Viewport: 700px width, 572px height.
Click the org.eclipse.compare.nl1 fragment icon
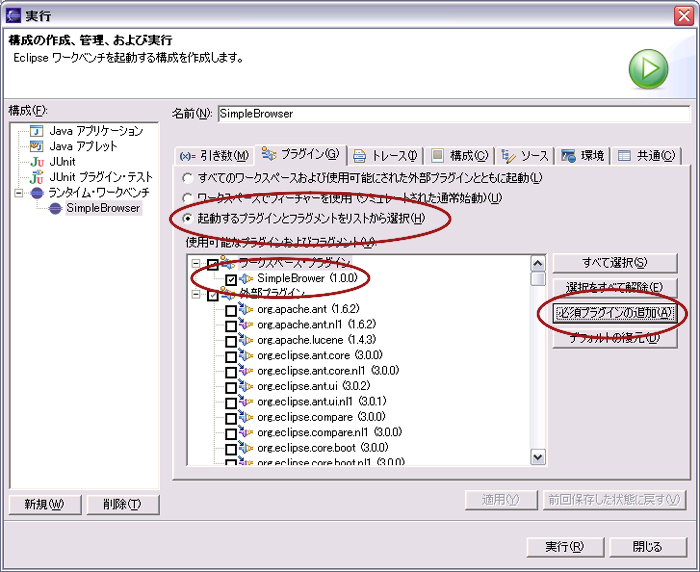(246, 432)
